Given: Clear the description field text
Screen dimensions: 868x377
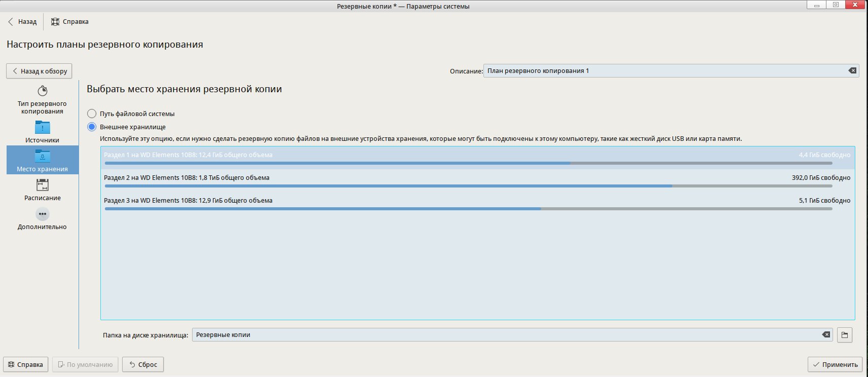Looking at the screenshot, I should point(852,71).
